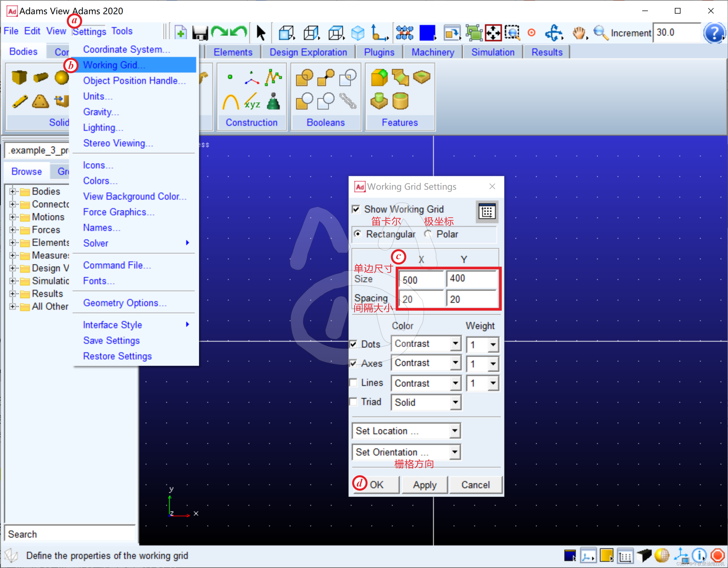Create a box solid with the box icon
Viewport: 728px width, 568px height.
point(19,77)
